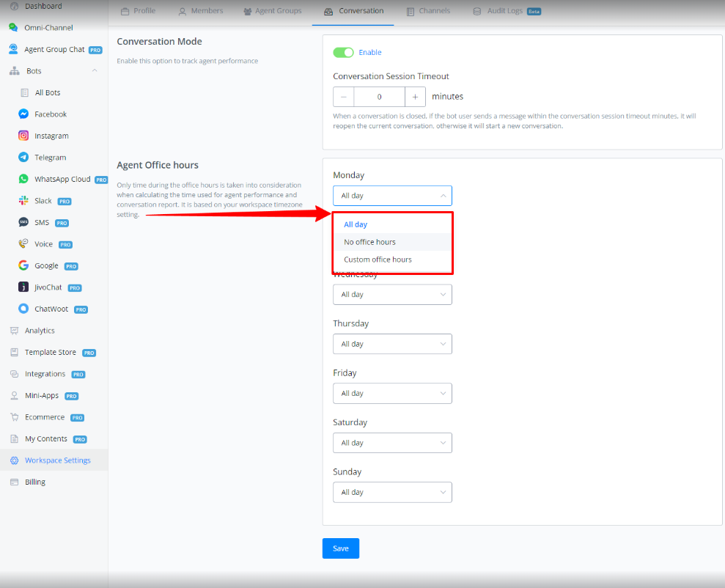This screenshot has width=725, height=588.
Task: Open ChatWoot channel
Action: coord(50,309)
